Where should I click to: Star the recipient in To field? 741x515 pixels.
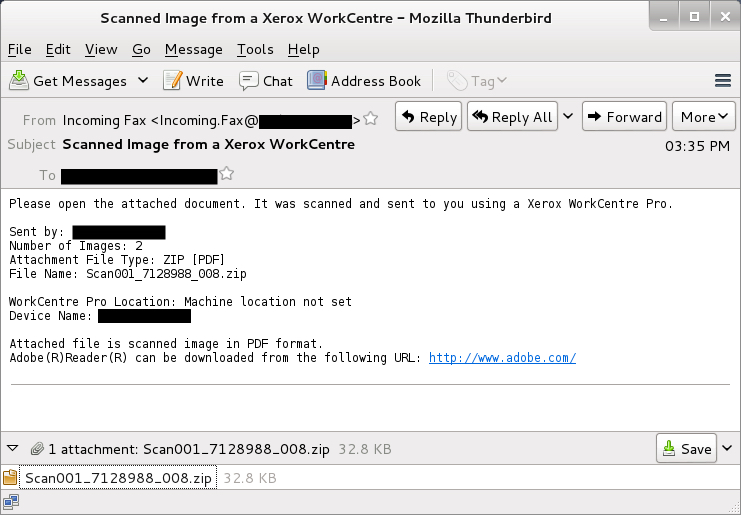click(x=227, y=174)
